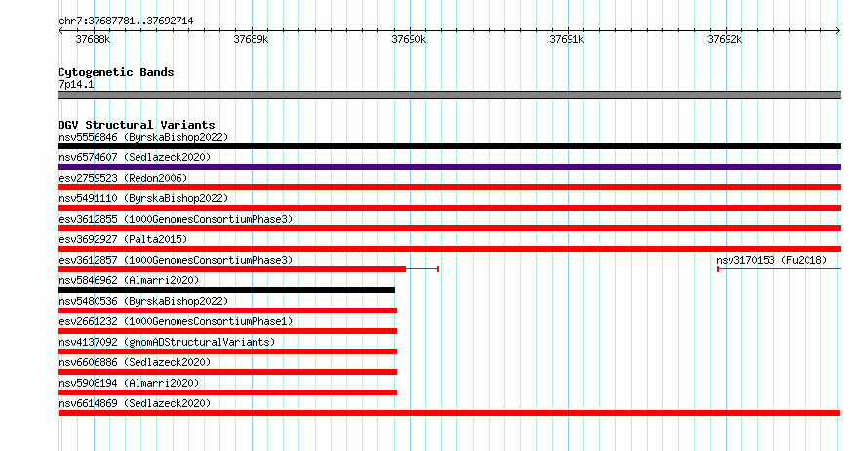Viewport: 868px width, 451px height.
Task: Click the 37691k ruler tick label
Action: click(567, 40)
